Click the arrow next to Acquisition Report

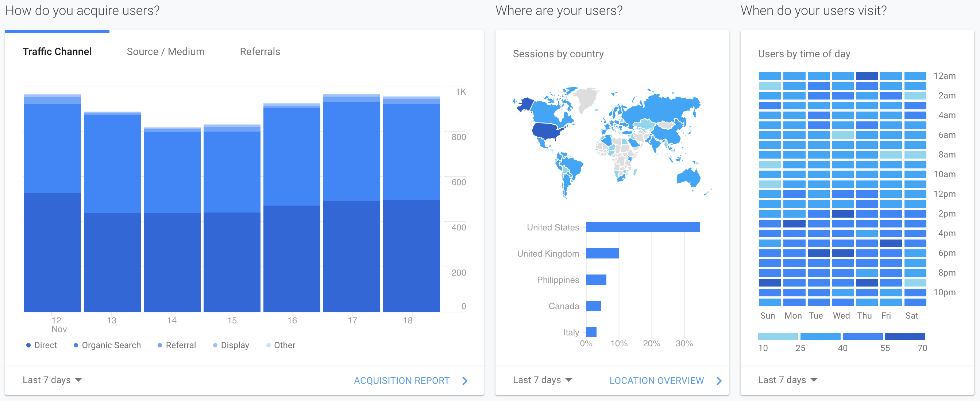pos(465,381)
